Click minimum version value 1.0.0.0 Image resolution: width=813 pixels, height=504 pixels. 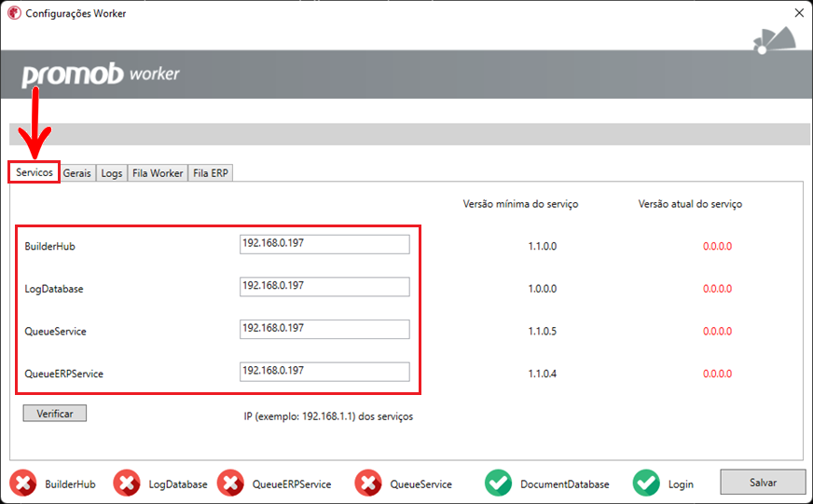[543, 289]
